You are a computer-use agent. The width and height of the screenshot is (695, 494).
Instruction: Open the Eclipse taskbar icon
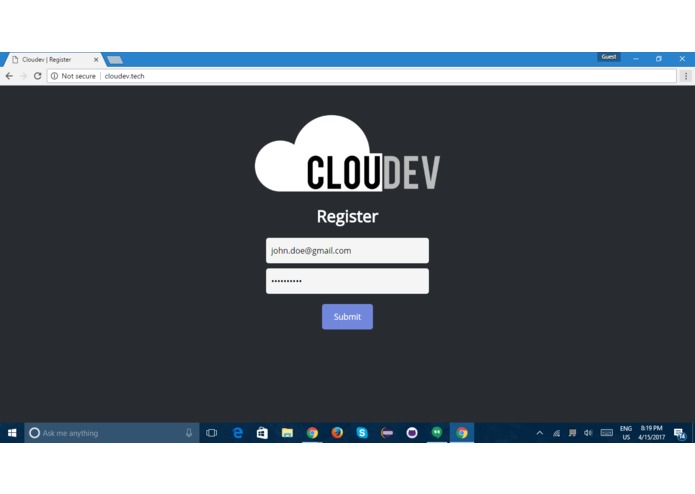click(387, 433)
